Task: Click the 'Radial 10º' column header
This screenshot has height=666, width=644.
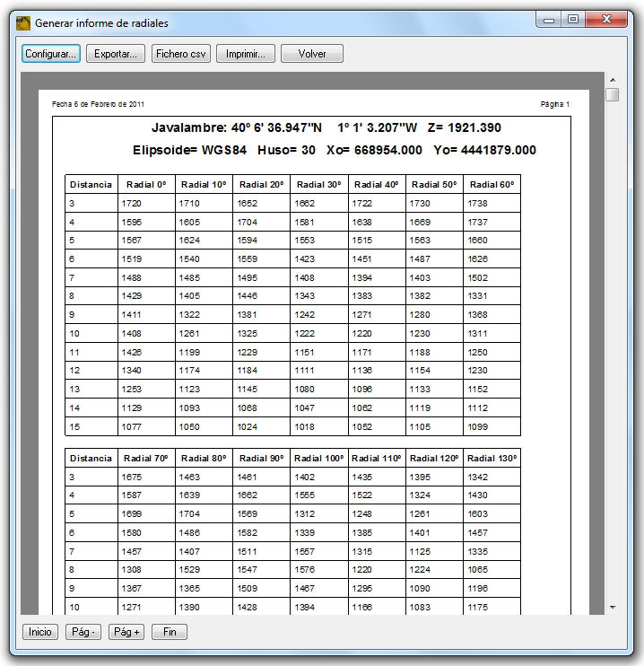Action: click(204, 184)
